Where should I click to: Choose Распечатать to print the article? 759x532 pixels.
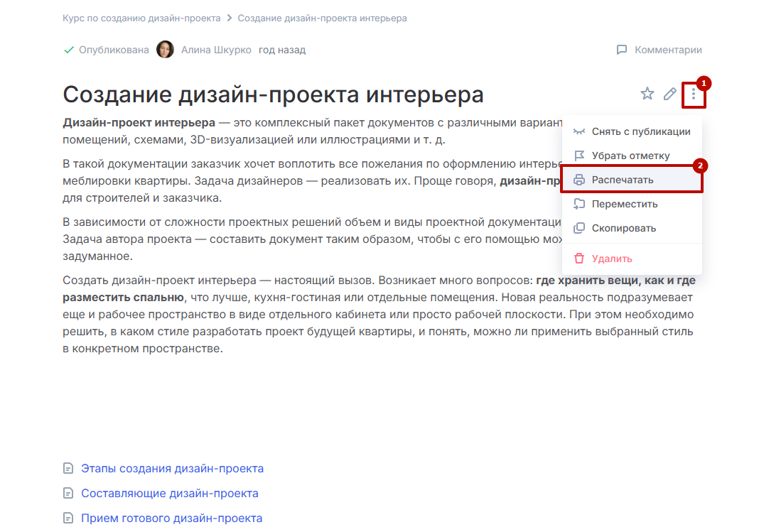(x=632, y=180)
